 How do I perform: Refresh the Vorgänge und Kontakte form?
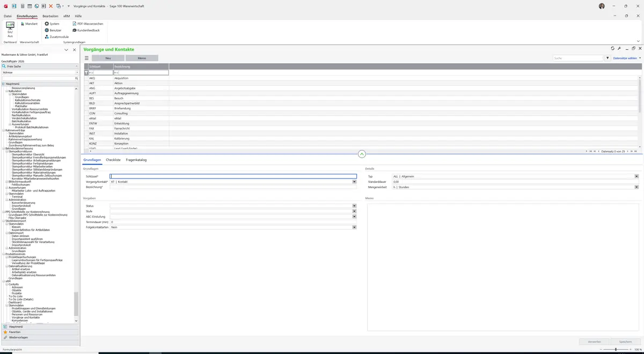(612, 49)
